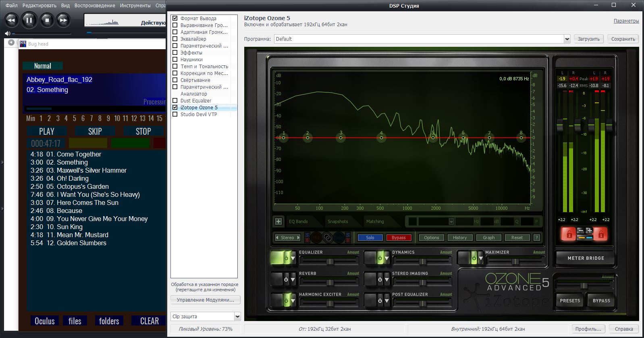Select EQ node 1 on the graph

click(284, 138)
